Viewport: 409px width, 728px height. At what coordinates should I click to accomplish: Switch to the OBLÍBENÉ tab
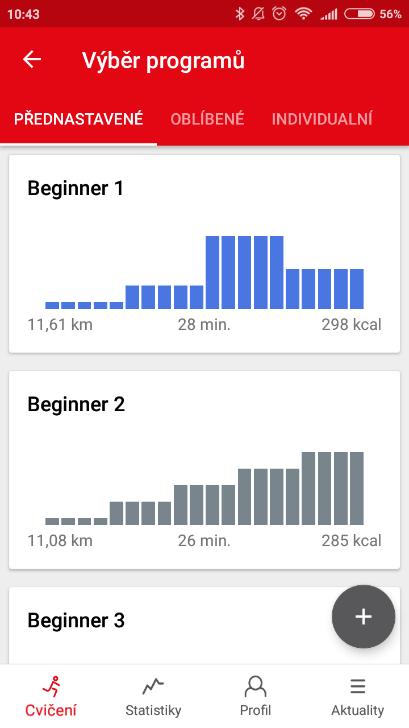(207, 119)
